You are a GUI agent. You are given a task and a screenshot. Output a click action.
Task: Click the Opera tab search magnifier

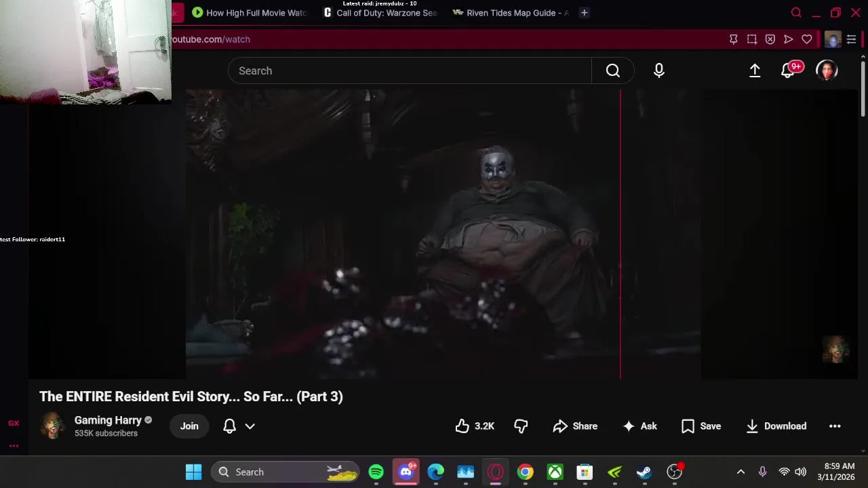click(797, 12)
